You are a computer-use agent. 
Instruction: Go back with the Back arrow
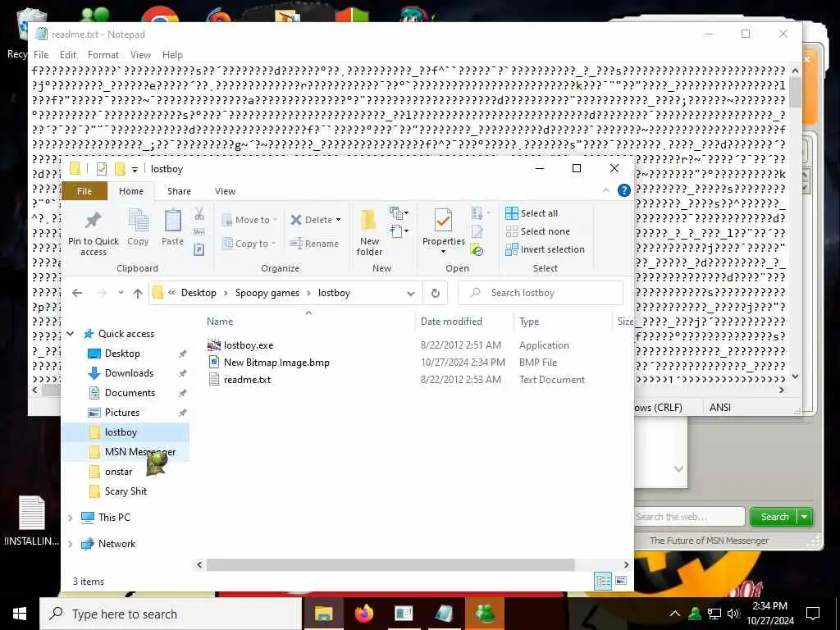[x=77, y=293]
